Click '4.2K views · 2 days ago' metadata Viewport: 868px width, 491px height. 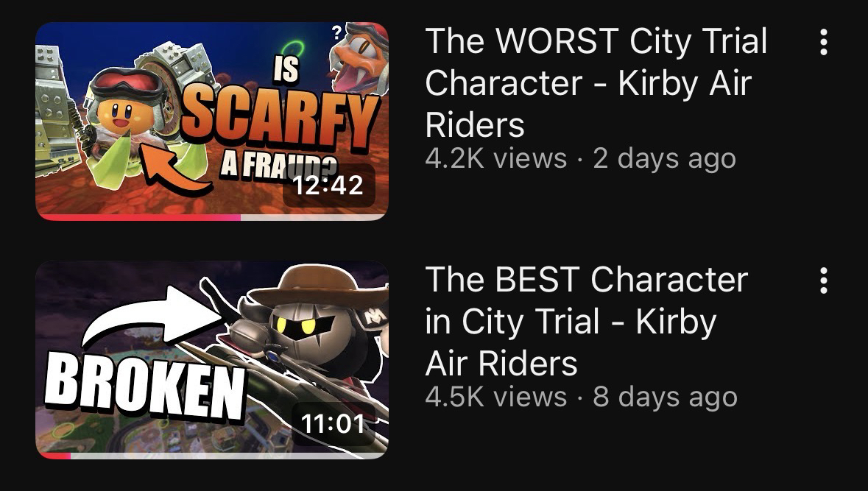[581, 159]
